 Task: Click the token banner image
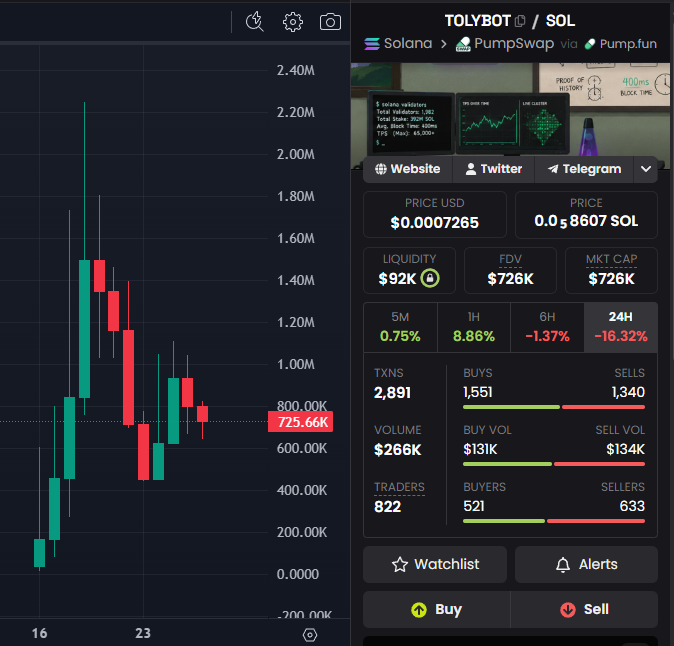tap(510, 110)
